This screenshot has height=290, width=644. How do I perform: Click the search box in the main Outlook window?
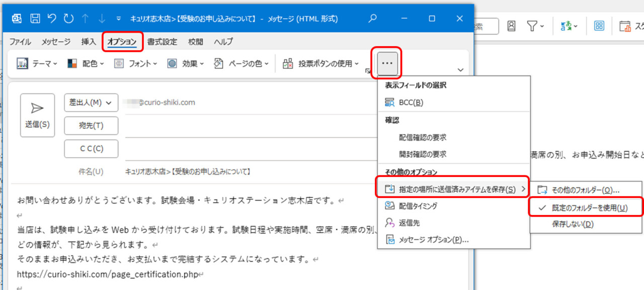tap(486, 26)
